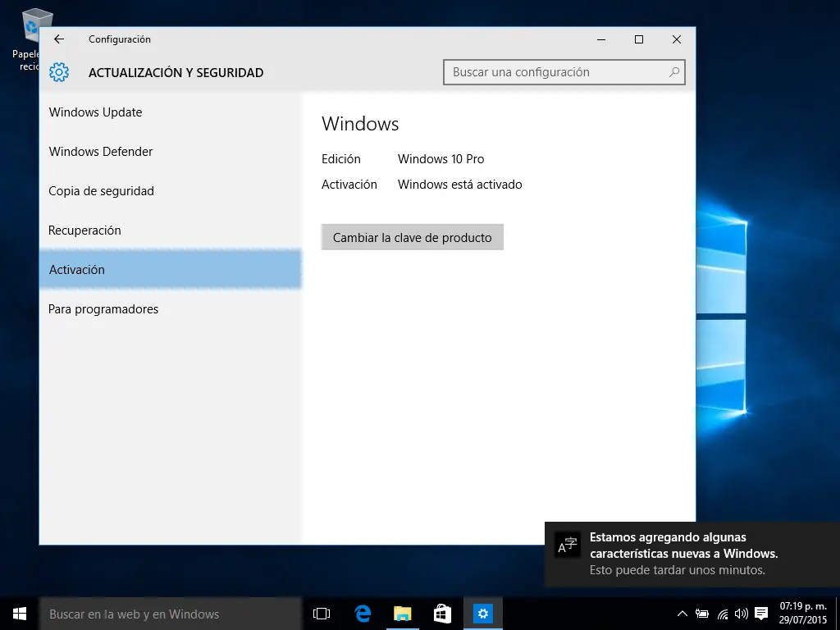Go to Recuperación section
Screen dimensions: 840x630
(171, 231)
